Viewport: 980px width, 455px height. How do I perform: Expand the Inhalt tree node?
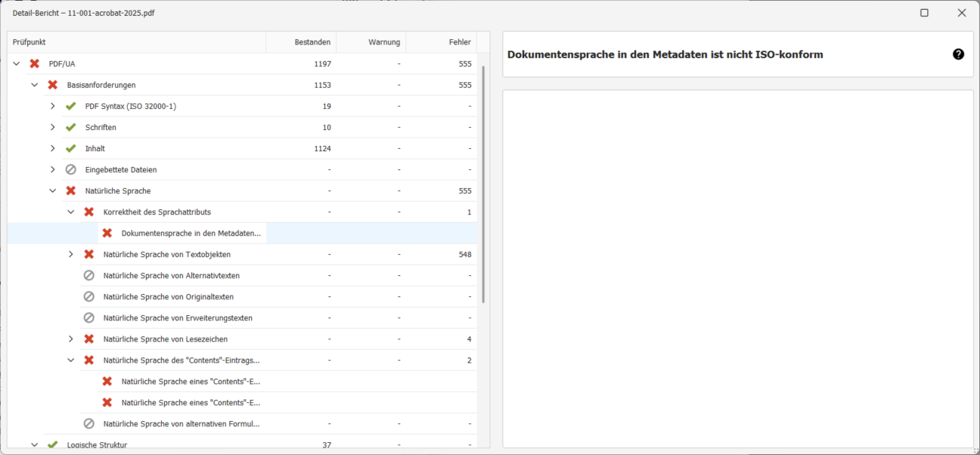[53, 149]
